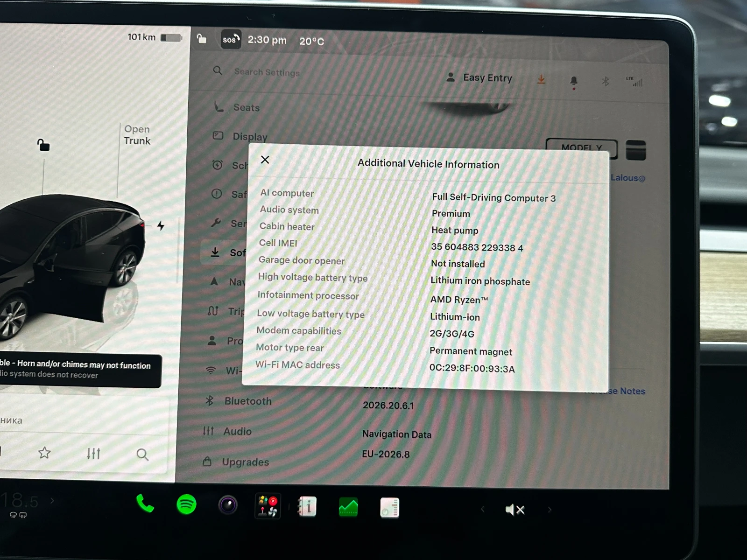Open the Service menu wrench icon
This screenshot has height=560, width=747.
216,223
